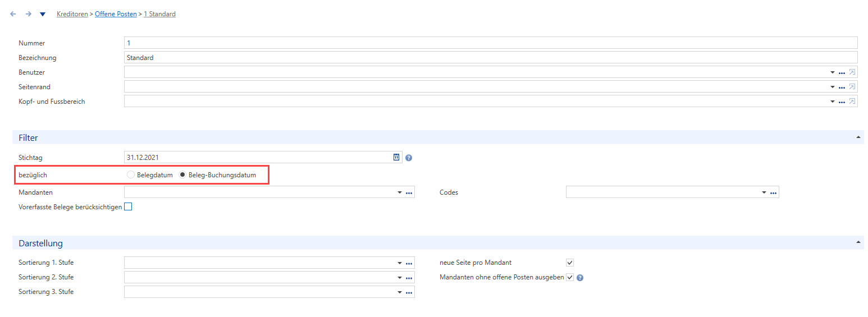Screen dimensions: 868x317
Task: Open the Stichtag calendar picker icon
Action: 396,157
